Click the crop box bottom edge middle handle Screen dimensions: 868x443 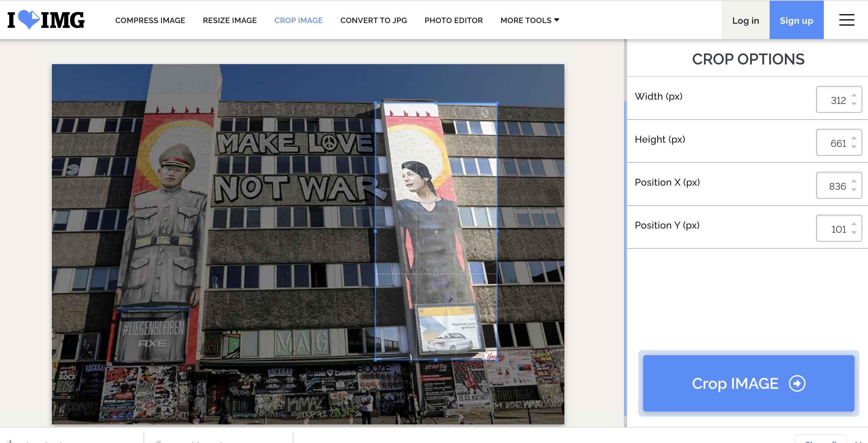click(x=436, y=360)
